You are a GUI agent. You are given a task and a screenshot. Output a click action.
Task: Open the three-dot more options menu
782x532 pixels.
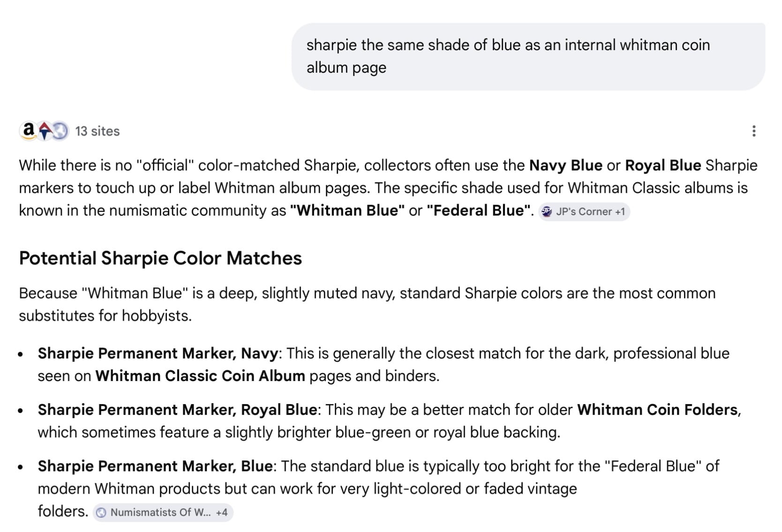(754, 131)
